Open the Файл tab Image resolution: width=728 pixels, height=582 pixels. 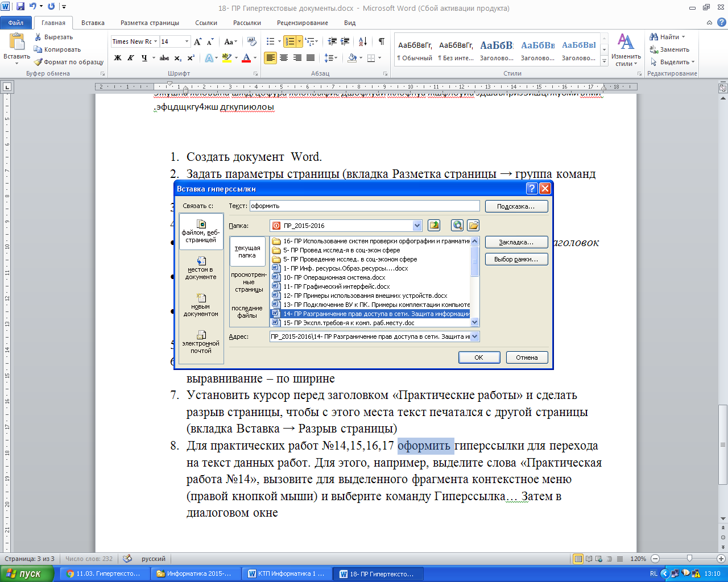(x=16, y=23)
